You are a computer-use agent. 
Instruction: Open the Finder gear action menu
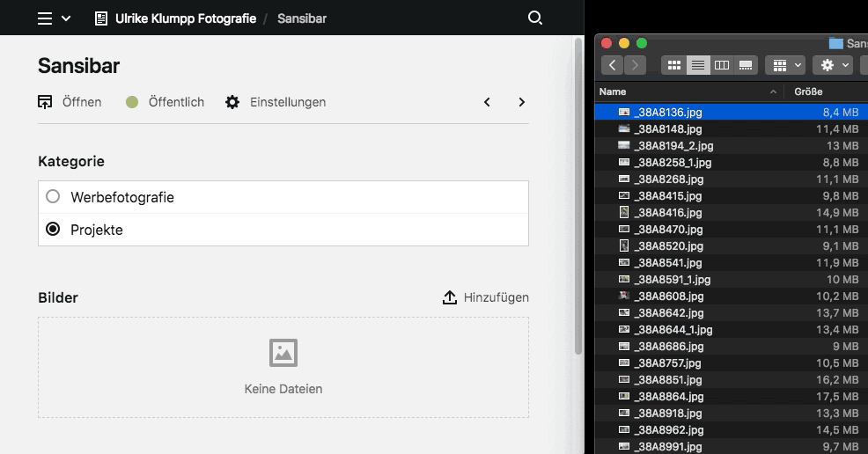833,65
